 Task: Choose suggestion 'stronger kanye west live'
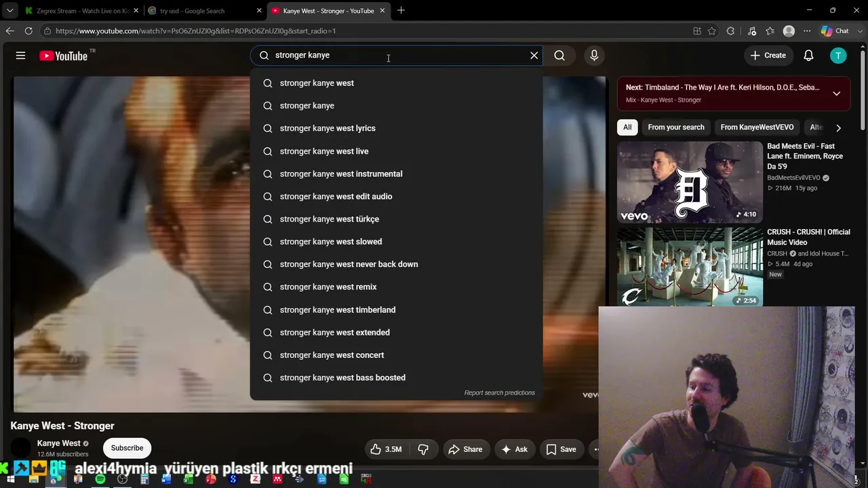[396, 151]
